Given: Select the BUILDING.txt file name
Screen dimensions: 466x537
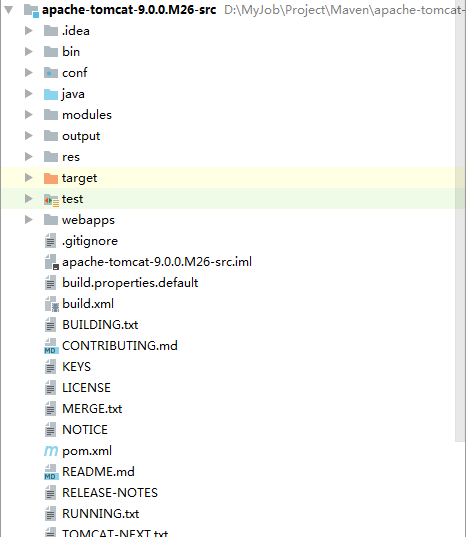Looking at the screenshot, I should click(x=100, y=325).
